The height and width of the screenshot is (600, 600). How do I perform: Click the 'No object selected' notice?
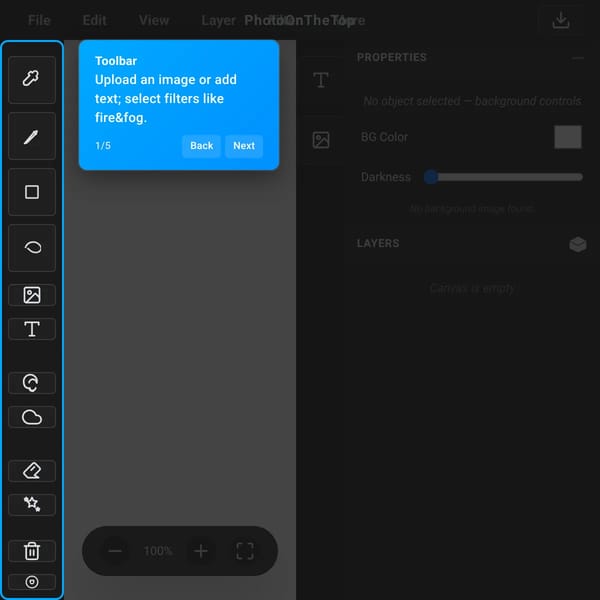[x=472, y=101]
